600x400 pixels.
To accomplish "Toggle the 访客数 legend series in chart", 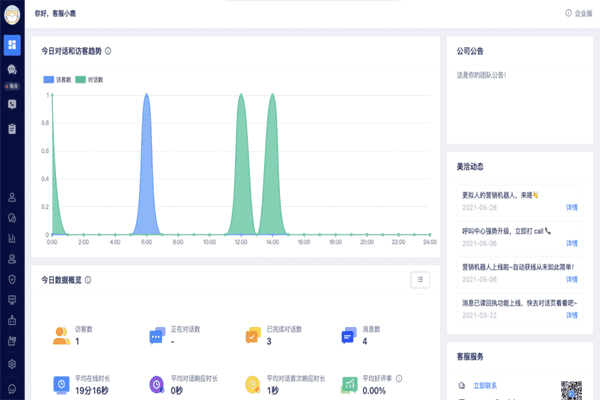I will coord(57,80).
